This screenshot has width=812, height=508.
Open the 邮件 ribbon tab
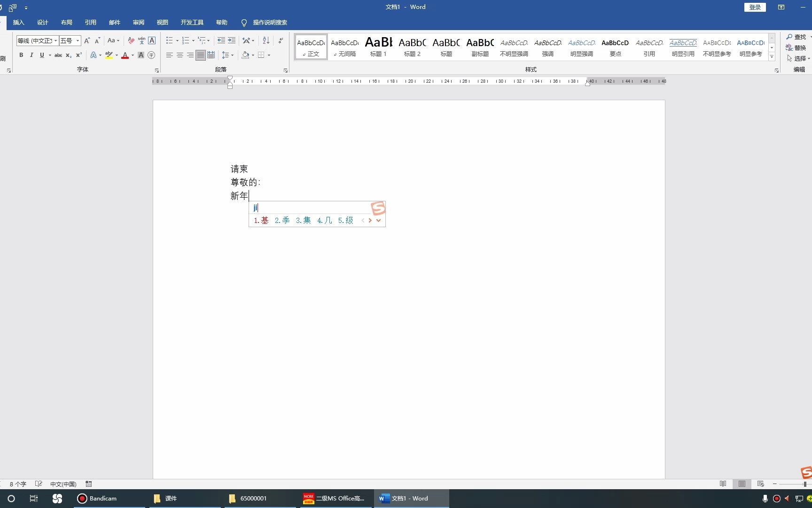click(x=114, y=22)
